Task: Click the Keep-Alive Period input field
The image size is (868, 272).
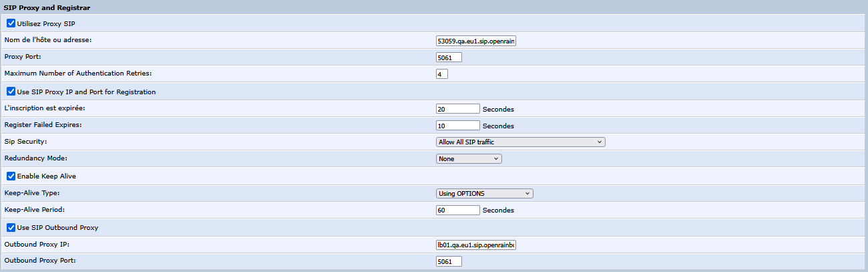Action: pos(458,211)
